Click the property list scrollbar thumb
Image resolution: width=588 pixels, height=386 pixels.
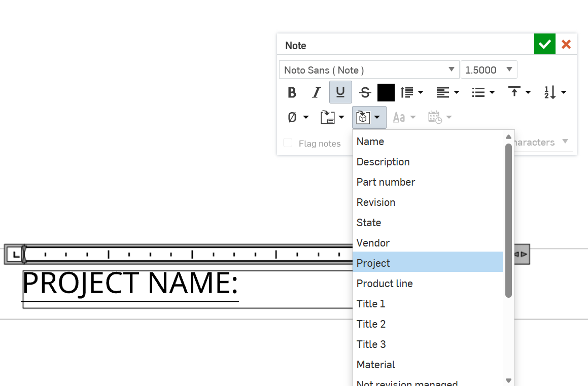tap(508, 221)
